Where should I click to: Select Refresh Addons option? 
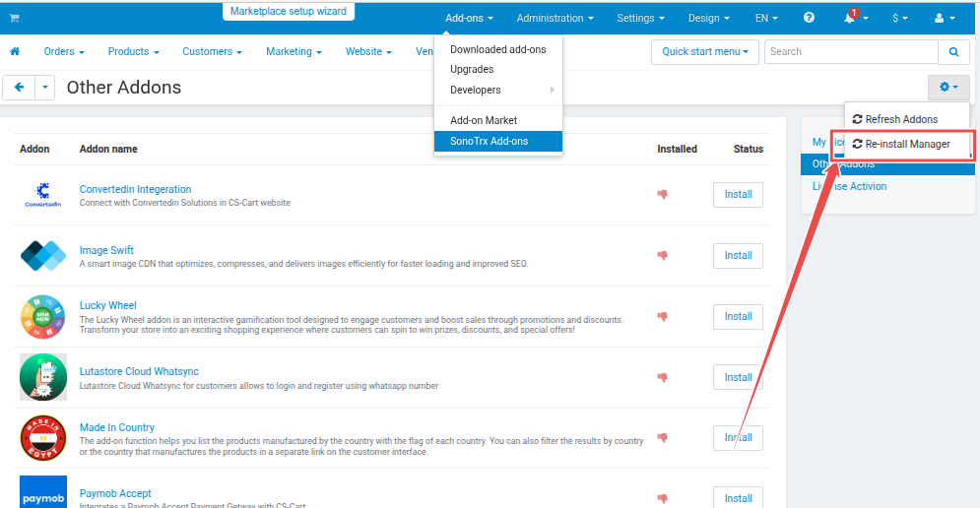[900, 119]
